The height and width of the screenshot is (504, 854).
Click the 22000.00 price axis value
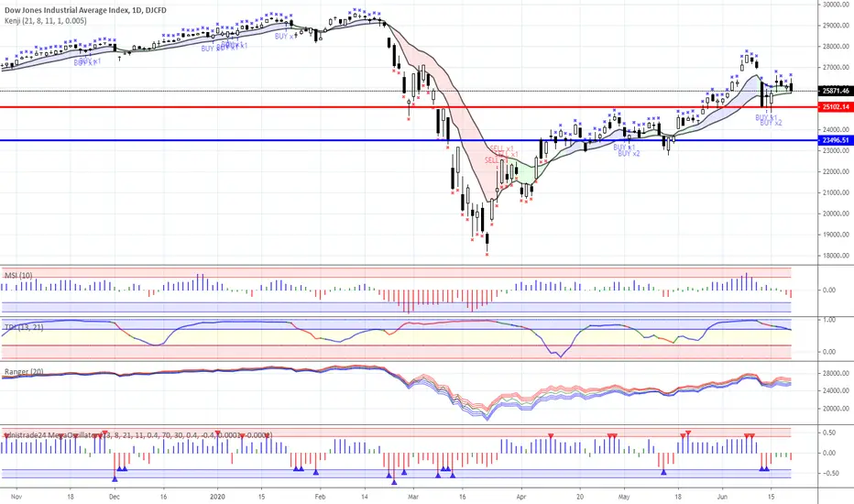pyautogui.click(x=836, y=171)
